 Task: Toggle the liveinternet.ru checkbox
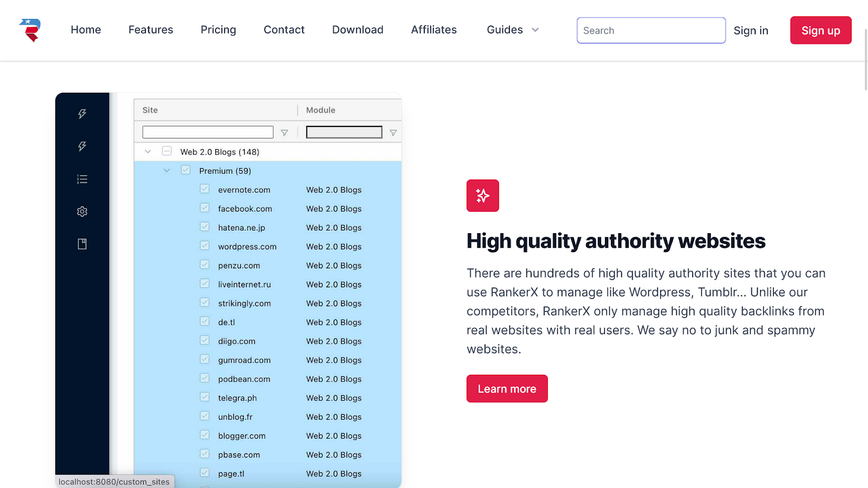(x=205, y=284)
